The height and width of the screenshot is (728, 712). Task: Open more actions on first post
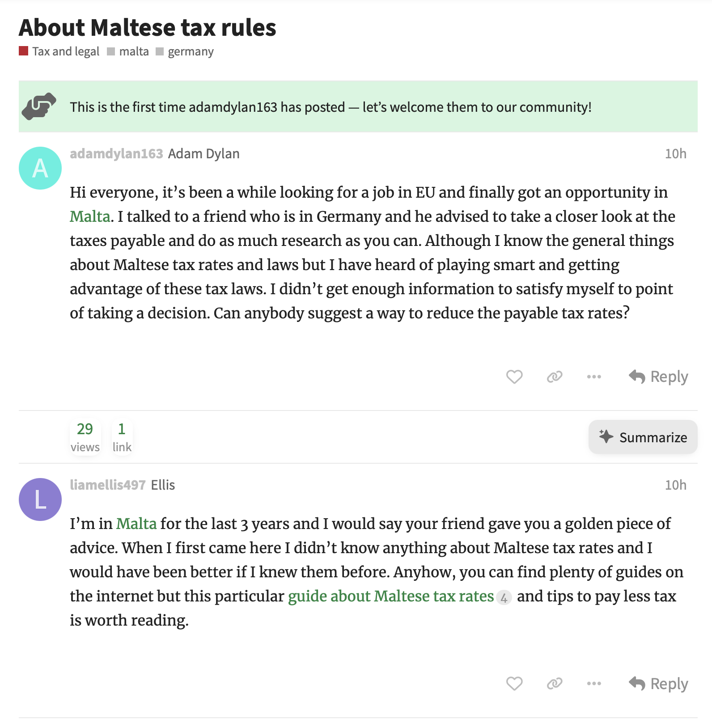coord(593,377)
